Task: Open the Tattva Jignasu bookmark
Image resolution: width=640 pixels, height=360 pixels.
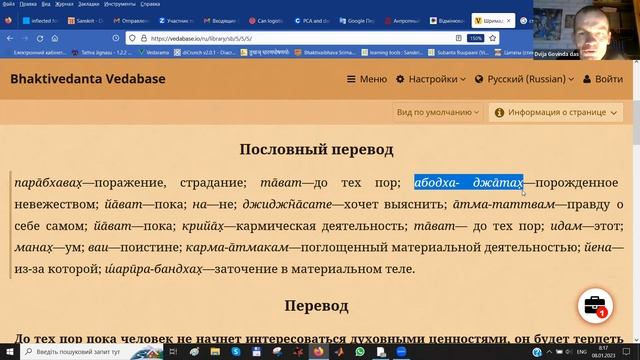Action: tap(102, 52)
